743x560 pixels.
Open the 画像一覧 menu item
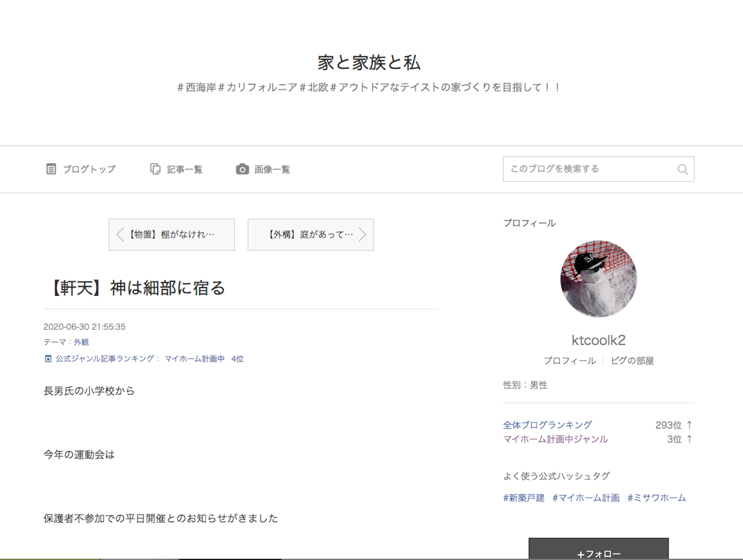coord(263,169)
